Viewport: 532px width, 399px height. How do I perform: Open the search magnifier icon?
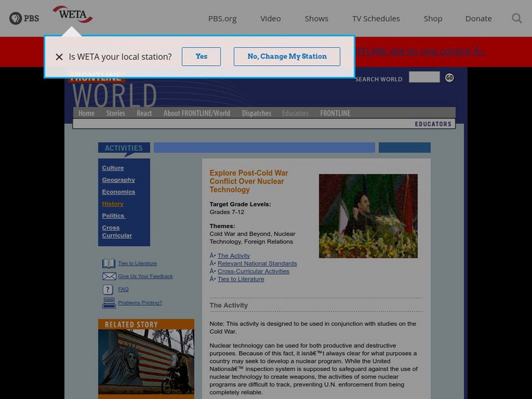[517, 19]
